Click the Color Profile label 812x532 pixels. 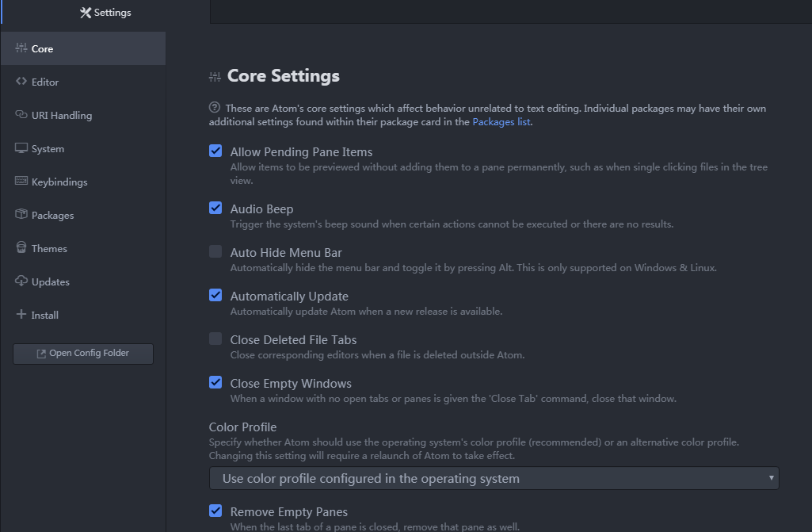[242, 427]
